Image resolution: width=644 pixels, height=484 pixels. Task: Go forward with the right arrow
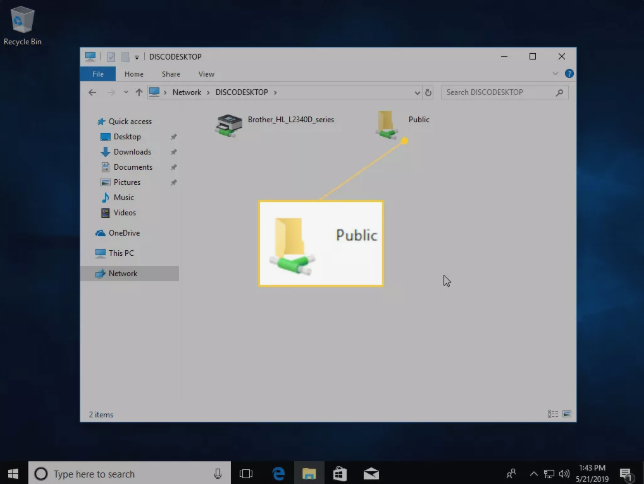(111, 92)
